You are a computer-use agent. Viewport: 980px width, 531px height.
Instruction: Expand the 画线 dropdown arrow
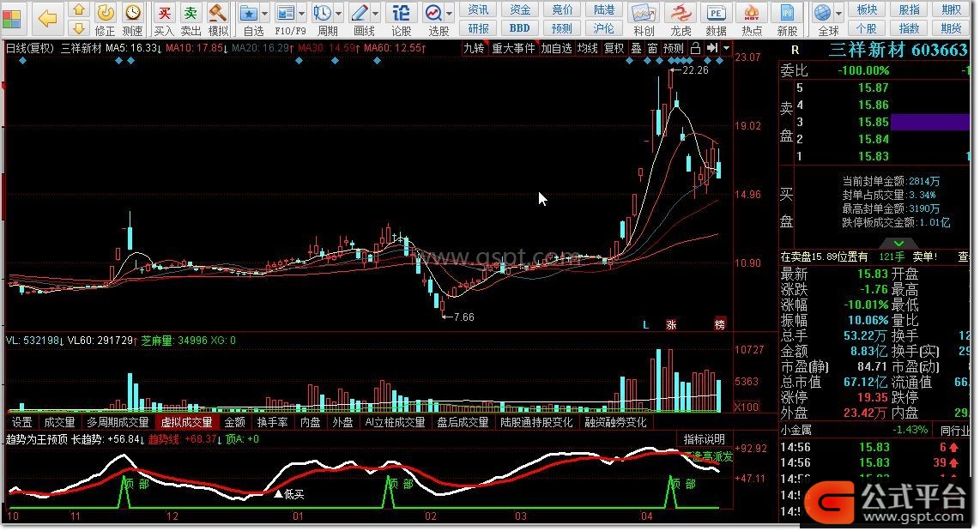coord(375,14)
